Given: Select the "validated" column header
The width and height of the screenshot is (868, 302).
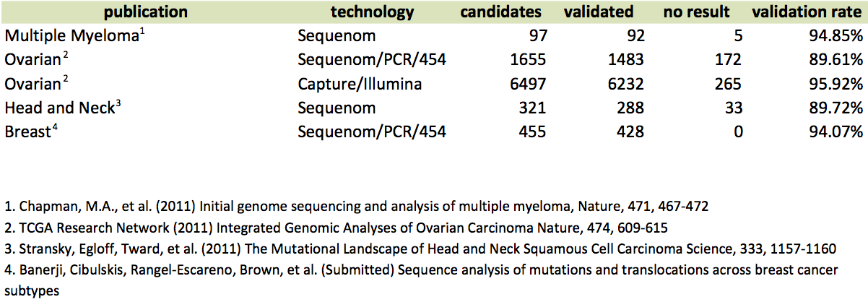Looking at the screenshot, I should [600, 12].
